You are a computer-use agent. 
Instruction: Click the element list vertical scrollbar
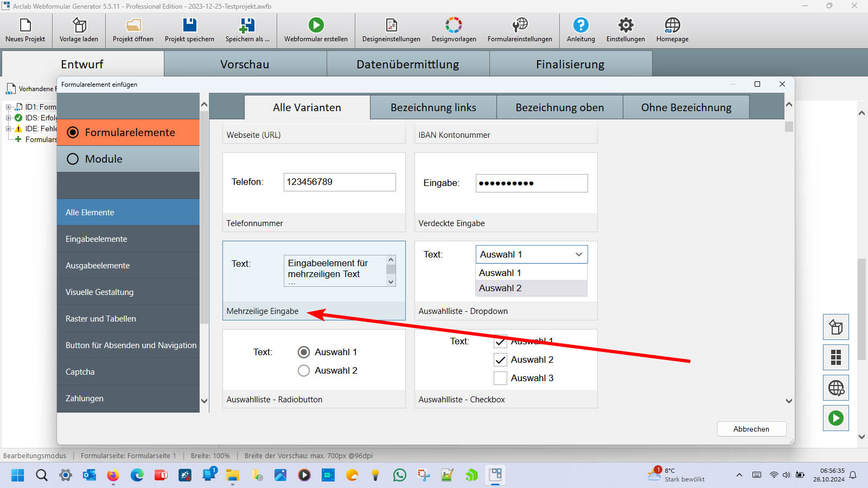pyautogui.click(x=789, y=260)
